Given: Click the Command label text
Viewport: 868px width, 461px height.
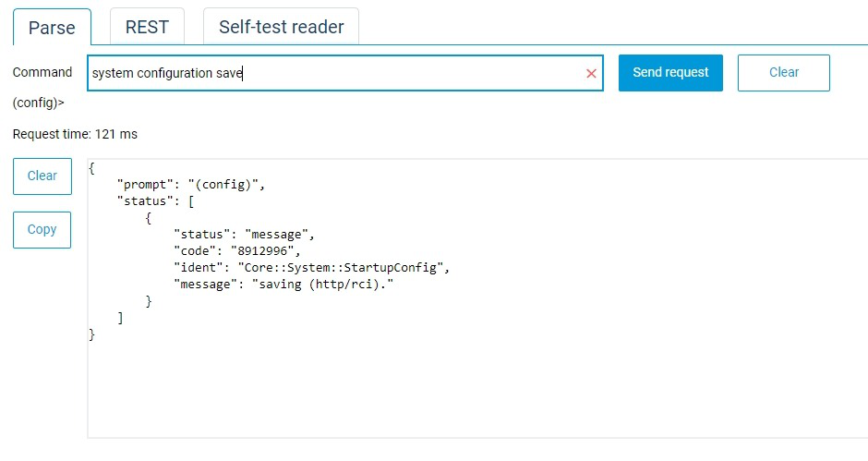Looking at the screenshot, I should coord(42,72).
